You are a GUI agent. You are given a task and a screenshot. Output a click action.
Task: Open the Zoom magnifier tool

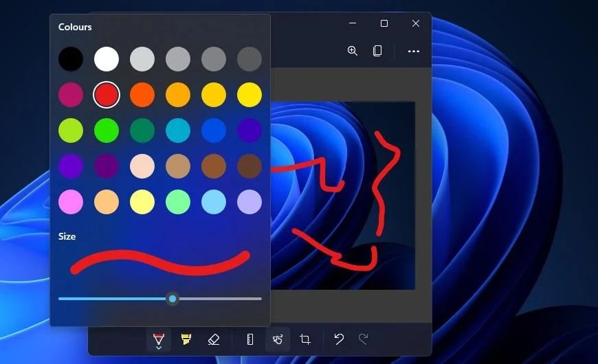point(353,51)
